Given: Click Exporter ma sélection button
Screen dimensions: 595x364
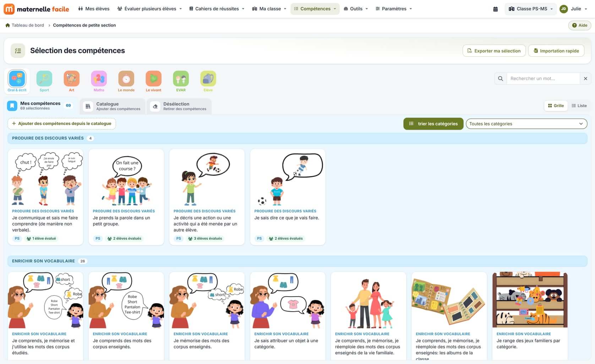Looking at the screenshot, I should tap(494, 51).
